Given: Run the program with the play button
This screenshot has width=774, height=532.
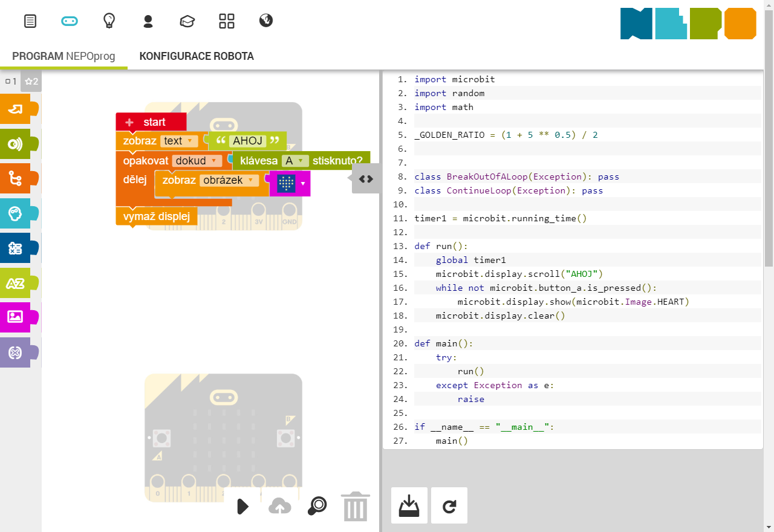Looking at the screenshot, I should pos(242,507).
